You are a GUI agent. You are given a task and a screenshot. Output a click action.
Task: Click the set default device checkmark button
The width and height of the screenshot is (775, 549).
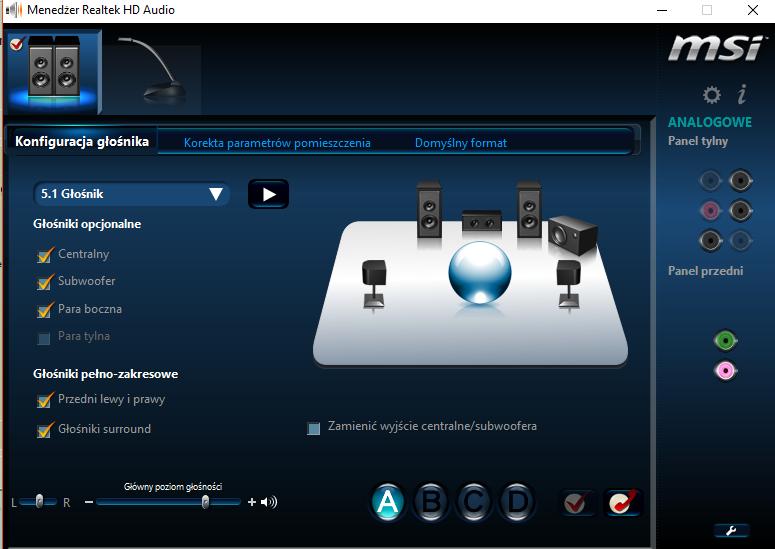coord(577,503)
